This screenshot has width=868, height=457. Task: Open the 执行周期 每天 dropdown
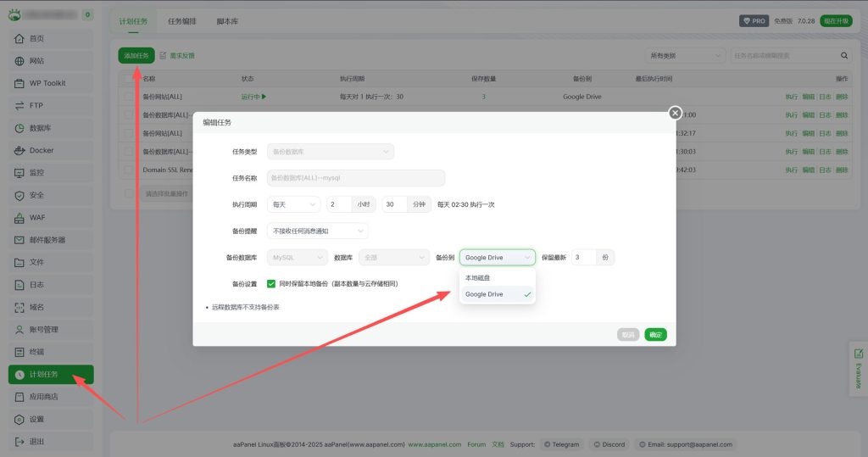coord(293,204)
